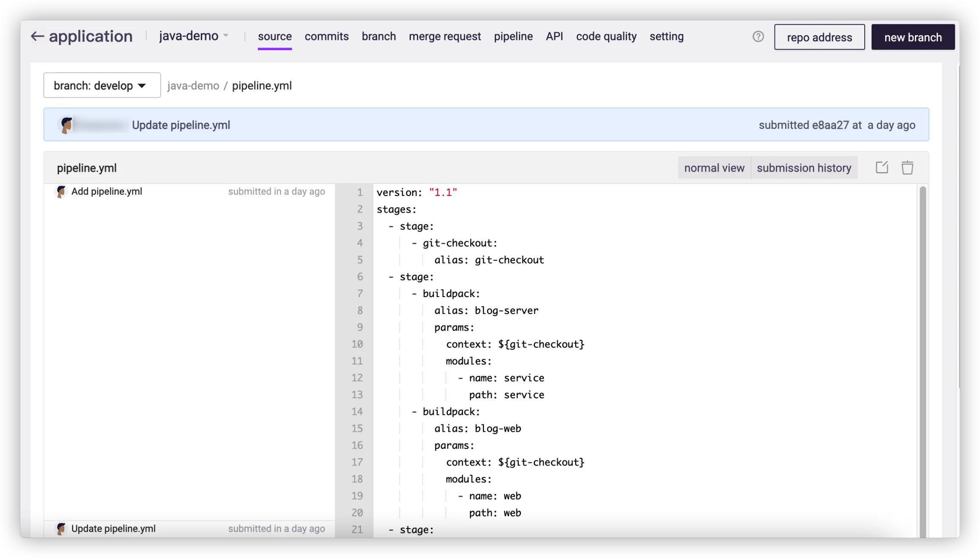Go to the pipeline tab
This screenshot has width=980, height=558.
point(513,37)
